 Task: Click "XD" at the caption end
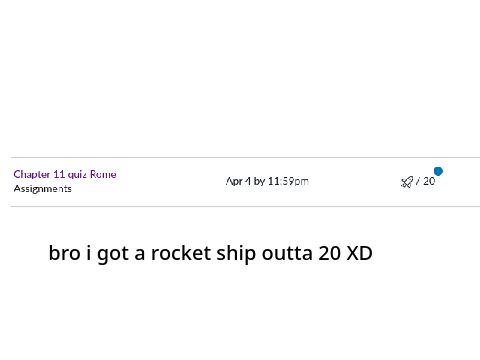coord(359,253)
